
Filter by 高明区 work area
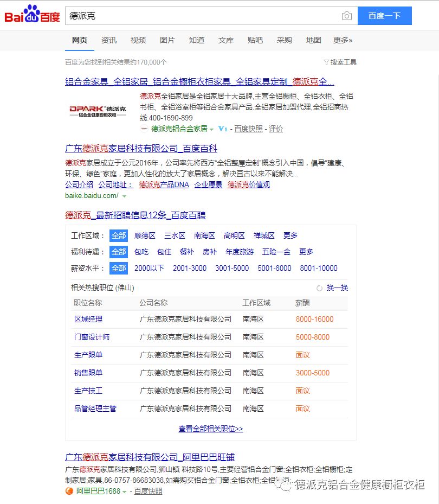[234, 235]
